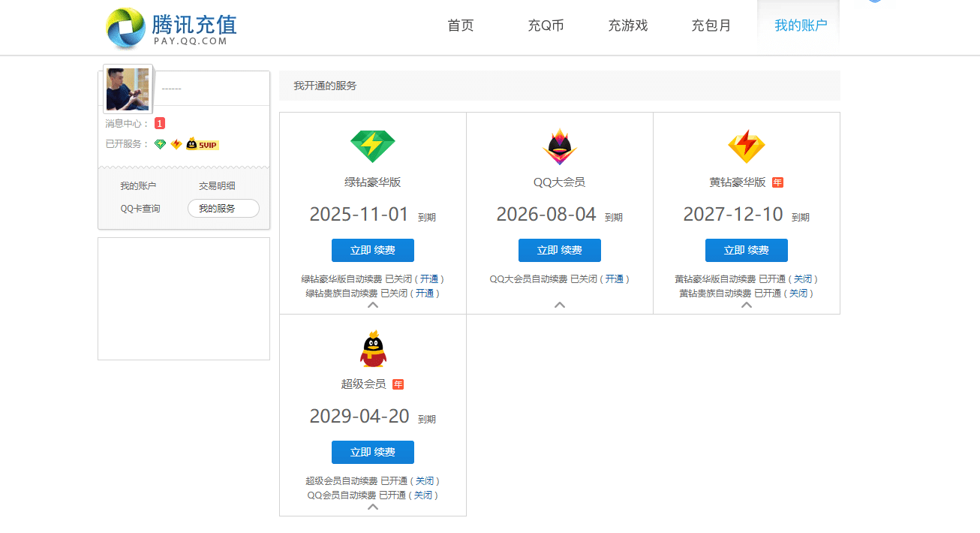Click the 我开通的服务 section header
This screenshot has height=533, width=980.
point(325,86)
